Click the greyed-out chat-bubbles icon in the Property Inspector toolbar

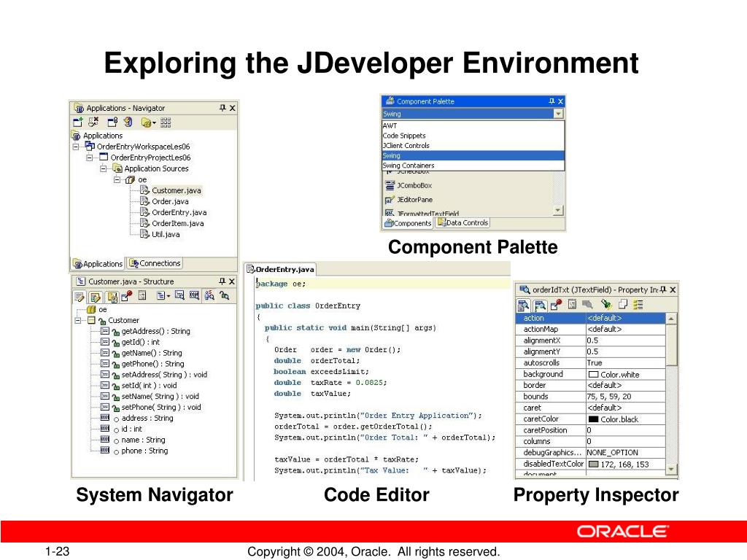point(587,304)
